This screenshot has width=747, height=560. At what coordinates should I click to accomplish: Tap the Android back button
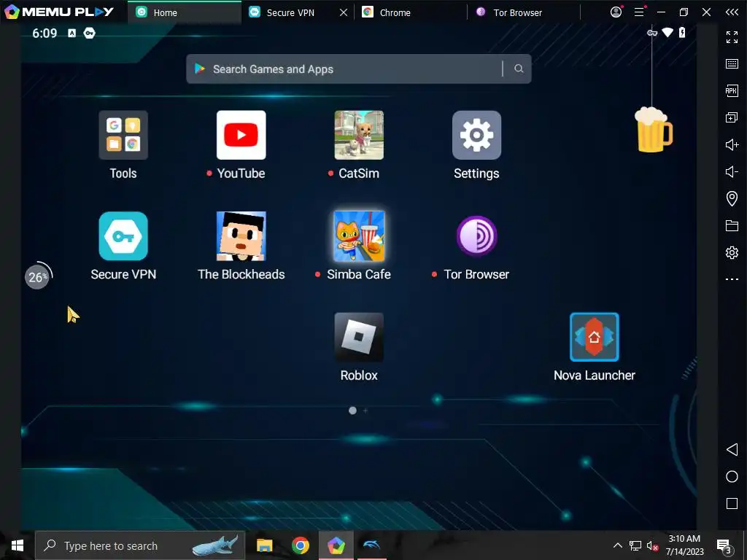732,449
